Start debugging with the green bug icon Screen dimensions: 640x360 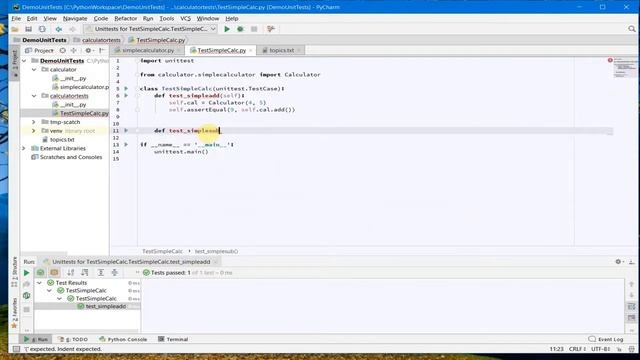point(240,29)
